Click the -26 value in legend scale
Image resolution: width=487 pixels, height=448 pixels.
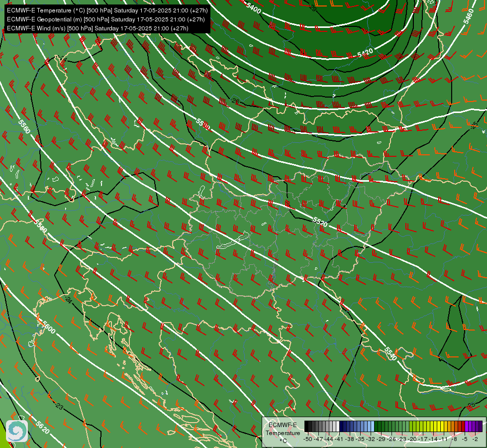click(391, 439)
